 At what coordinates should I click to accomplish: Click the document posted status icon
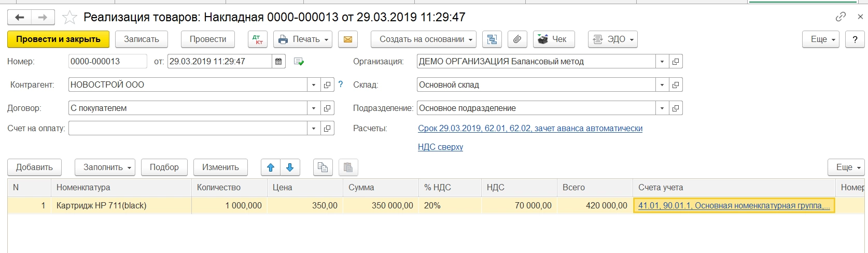coord(299,62)
